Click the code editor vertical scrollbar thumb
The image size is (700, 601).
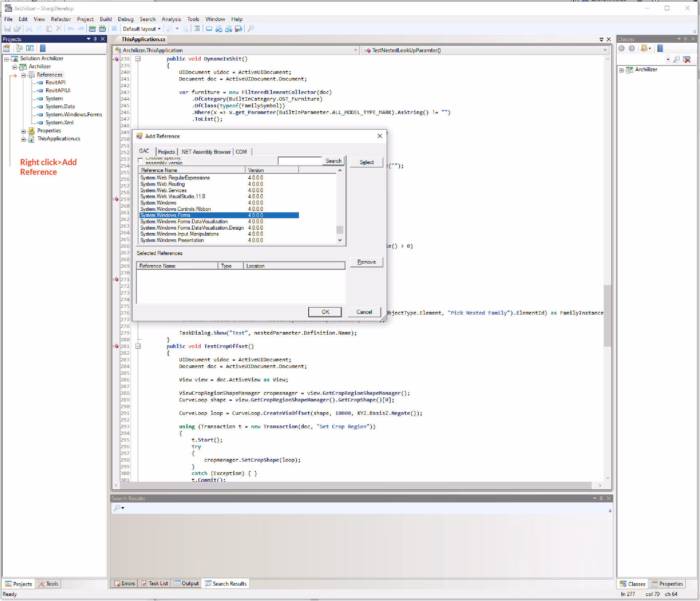pos(607,316)
